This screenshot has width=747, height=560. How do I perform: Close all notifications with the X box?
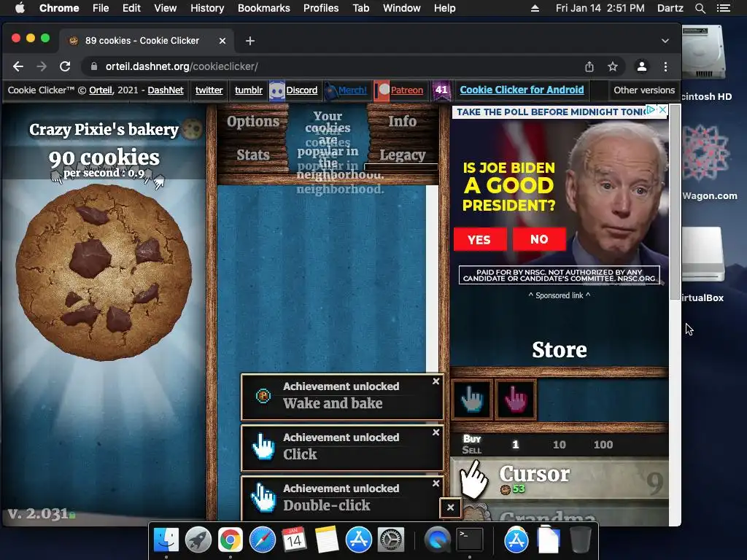pos(450,507)
